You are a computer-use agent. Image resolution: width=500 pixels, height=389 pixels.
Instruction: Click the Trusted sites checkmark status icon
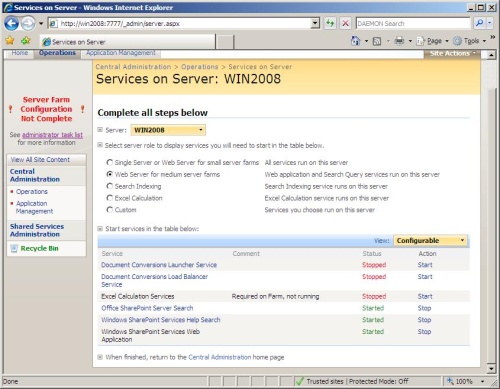(x=300, y=381)
